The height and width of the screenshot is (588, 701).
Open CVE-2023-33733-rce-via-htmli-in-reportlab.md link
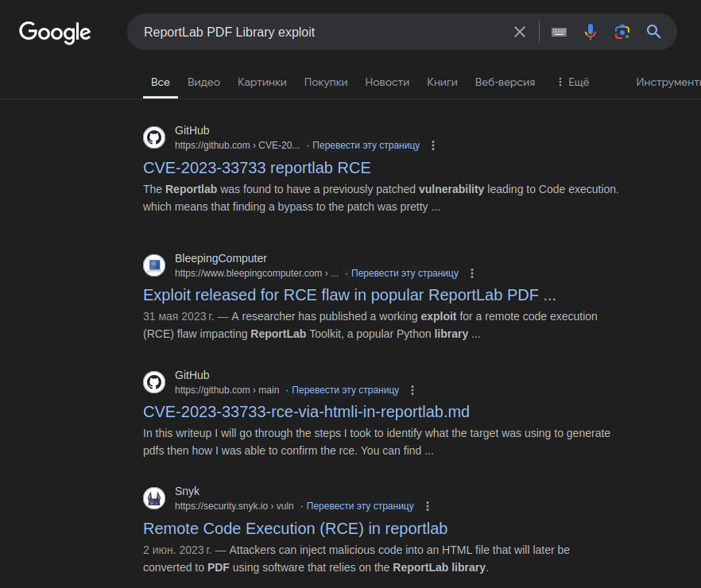306,412
